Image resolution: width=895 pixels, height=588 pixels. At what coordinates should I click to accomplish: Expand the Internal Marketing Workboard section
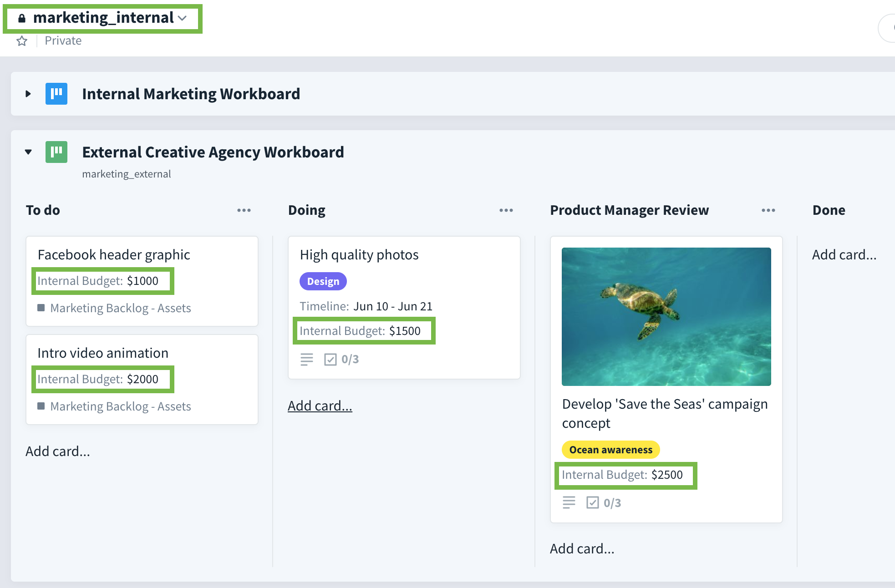pyautogui.click(x=28, y=94)
